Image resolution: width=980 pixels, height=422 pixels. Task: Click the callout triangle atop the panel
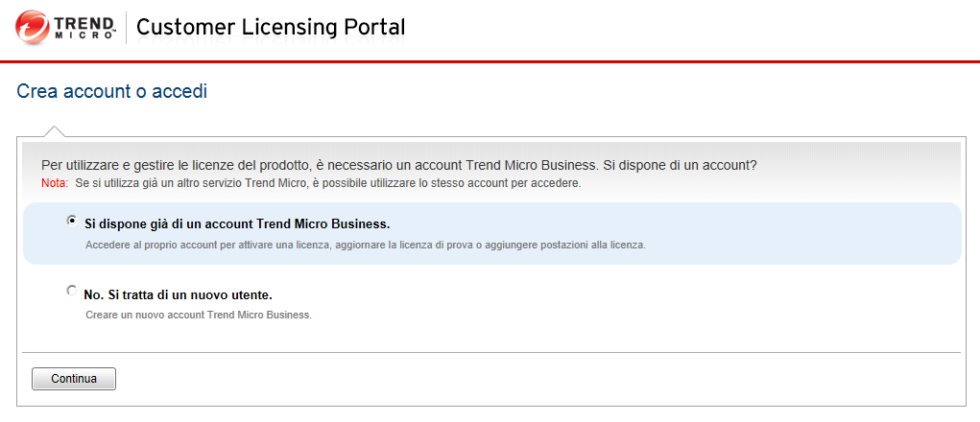point(55,130)
